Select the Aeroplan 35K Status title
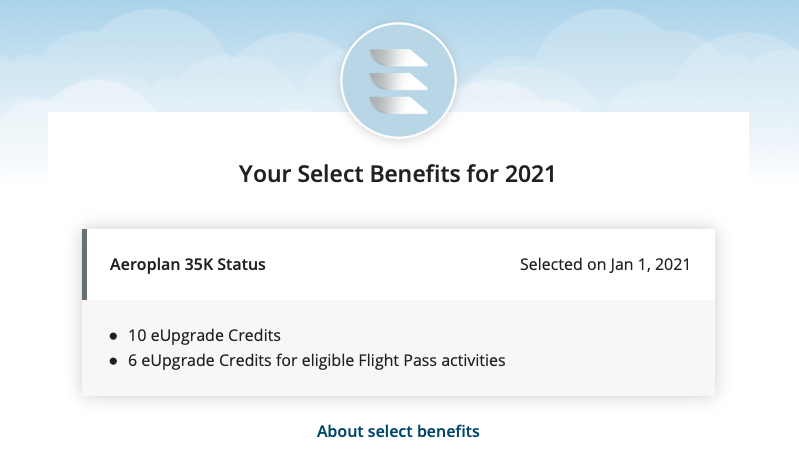This screenshot has height=468, width=799. tap(187, 265)
